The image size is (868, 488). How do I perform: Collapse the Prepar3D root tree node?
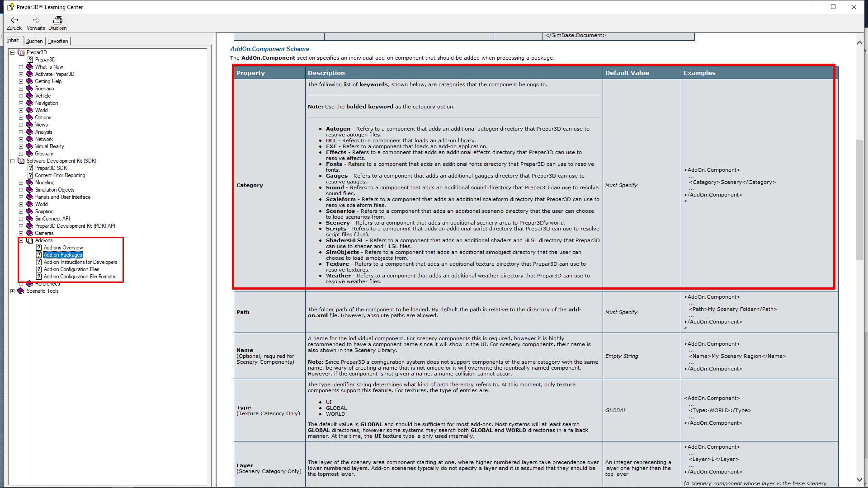pyautogui.click(x=12, y=52)
